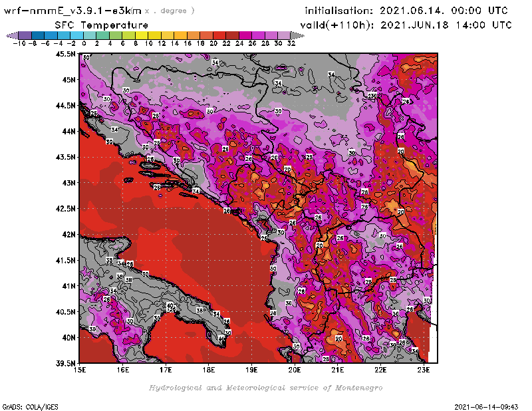Click the 22E longitude label
This screenshot has width=532, height=411.
[380, 370]
